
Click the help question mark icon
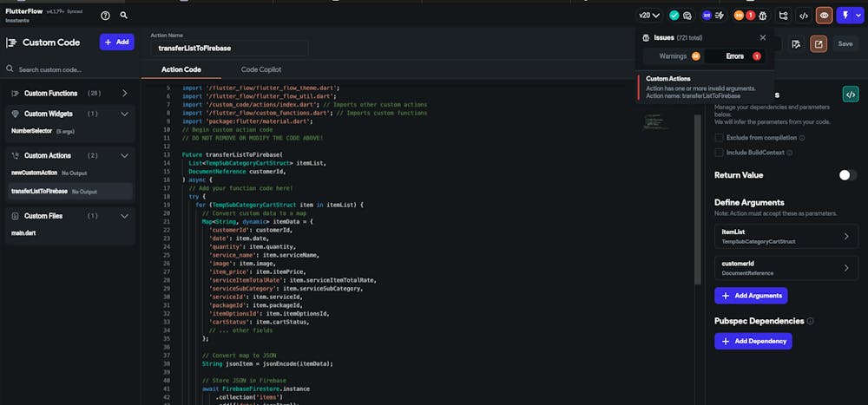coord(105,16)
